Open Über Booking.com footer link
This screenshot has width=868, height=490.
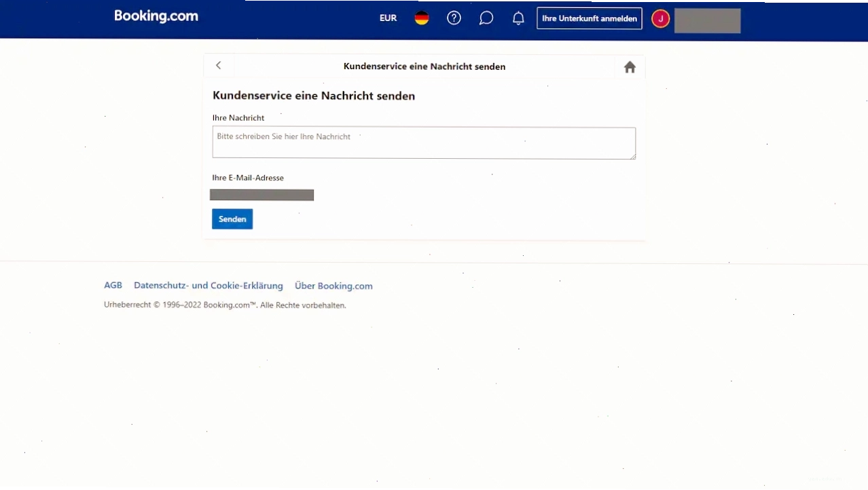(x=333, y=286)
